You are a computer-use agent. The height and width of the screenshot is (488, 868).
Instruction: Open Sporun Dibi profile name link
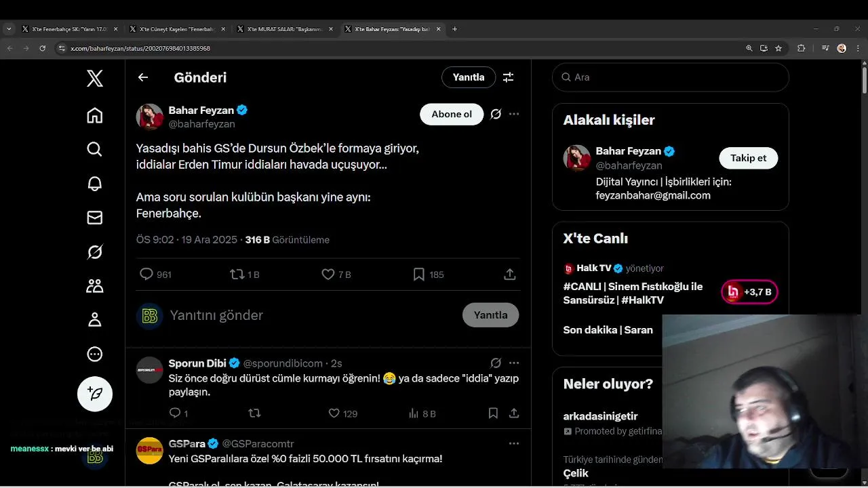[197, 363]
